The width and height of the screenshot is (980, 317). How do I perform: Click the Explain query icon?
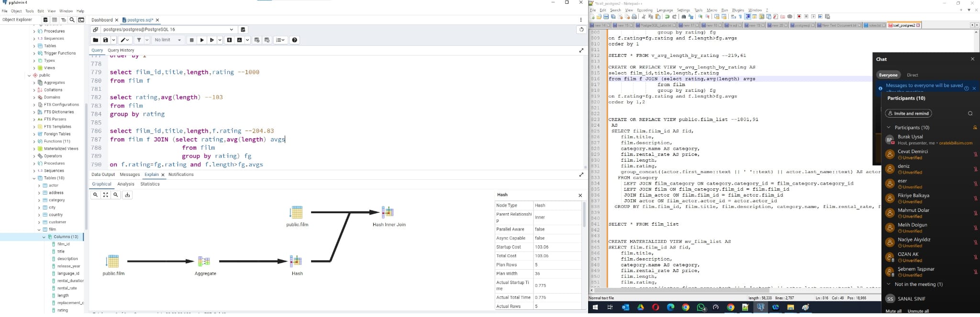click(229, 40)
